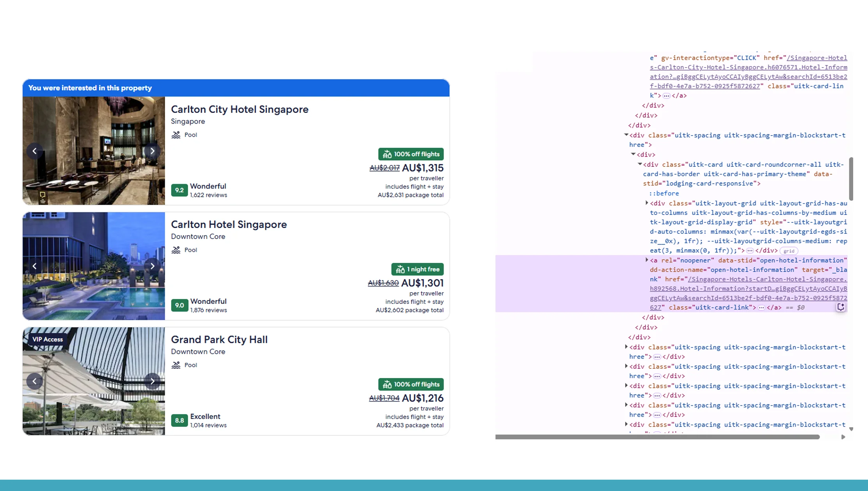Screen dimensions: 868x491
Task: Advance Grand Park City Hall photo carousel
Action: (152, 381)
